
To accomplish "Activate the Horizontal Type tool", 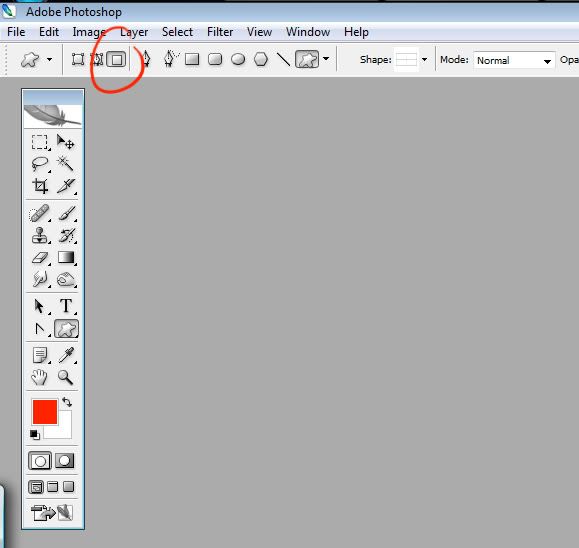I will (x=66, y=306).
